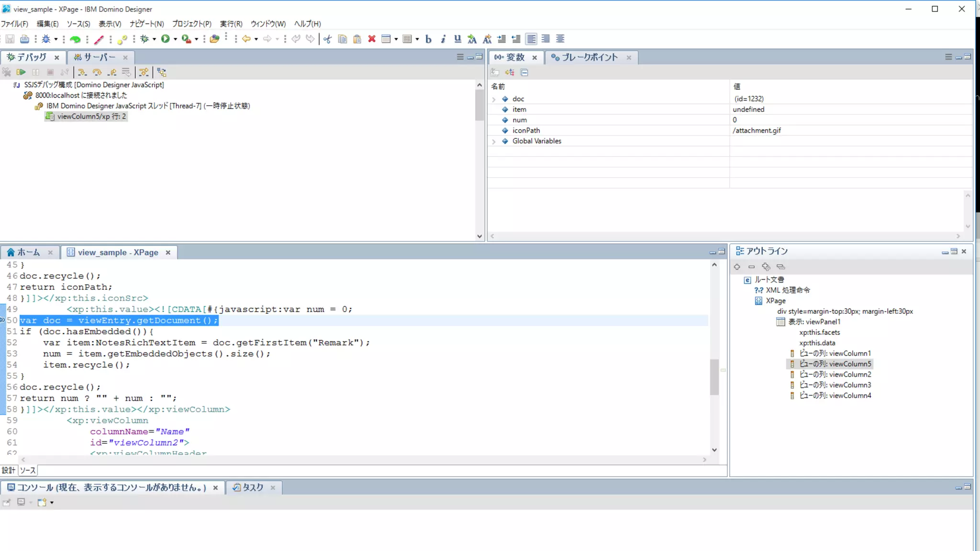
Task: Switch to 設計 editor tab
Action: point(9,470)
